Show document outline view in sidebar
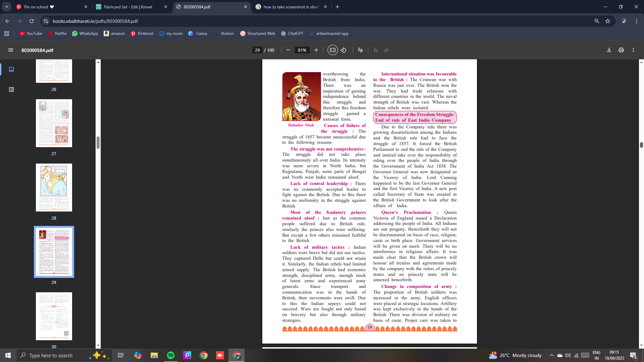 (x=11, y=89)
